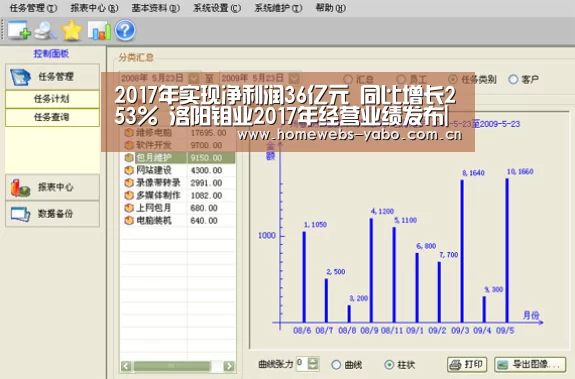Increase the 曲线张力 stepper value

[x=313, y=360]
